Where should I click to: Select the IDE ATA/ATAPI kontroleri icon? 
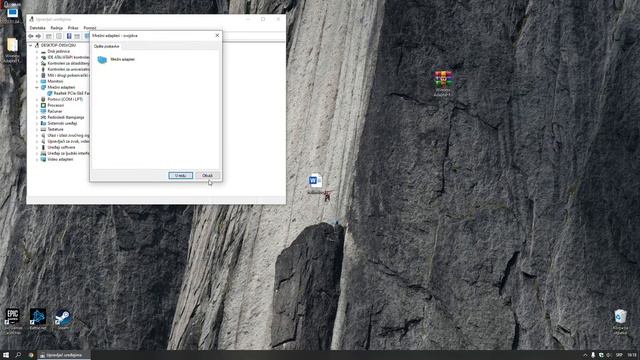point(43,58)
